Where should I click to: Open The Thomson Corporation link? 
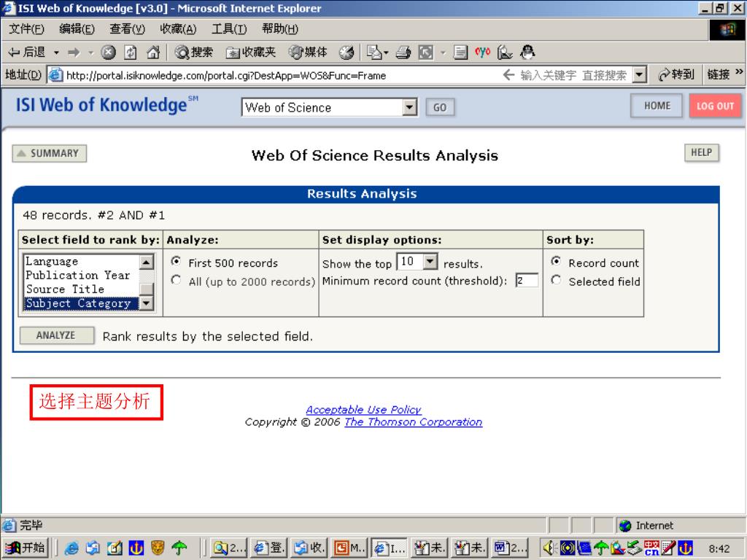pos(413,422)
